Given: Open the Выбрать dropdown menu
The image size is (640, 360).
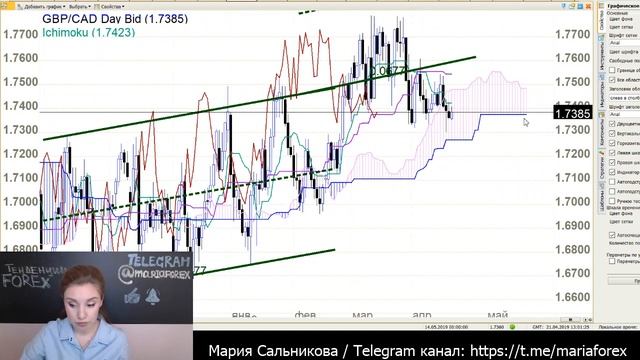Looking at the screenshot, I should pos(79,7).
